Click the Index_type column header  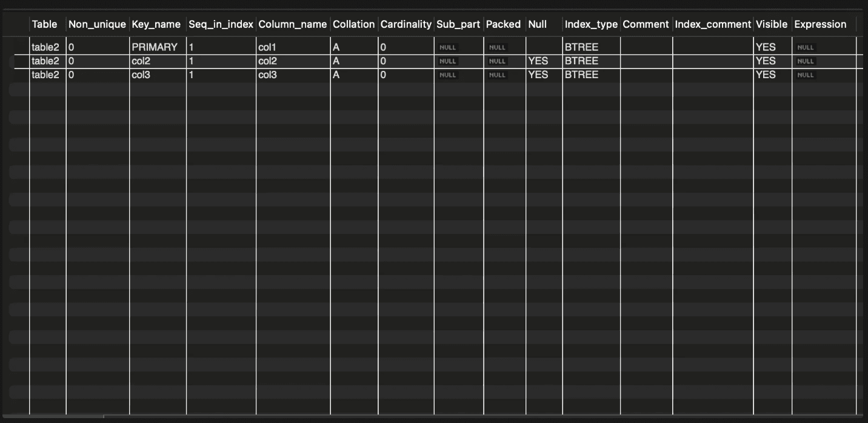click(x=591, y=24)
